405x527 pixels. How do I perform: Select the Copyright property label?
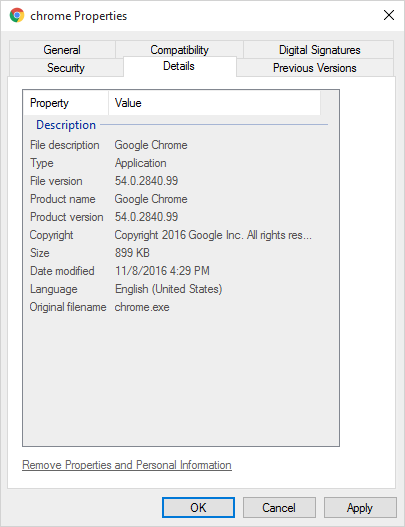51,235
